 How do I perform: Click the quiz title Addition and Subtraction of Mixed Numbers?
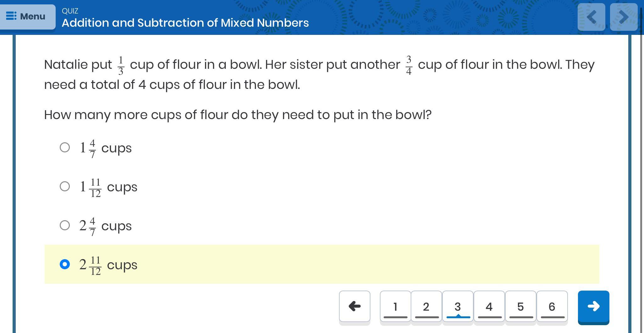(x=185, y=23)
